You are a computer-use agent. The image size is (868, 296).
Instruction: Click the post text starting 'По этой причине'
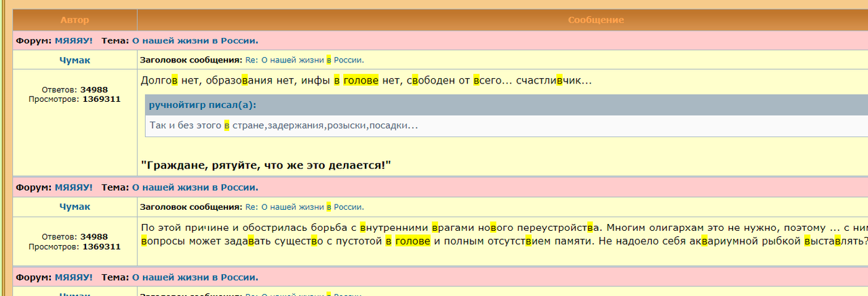[x=504, y=227]
